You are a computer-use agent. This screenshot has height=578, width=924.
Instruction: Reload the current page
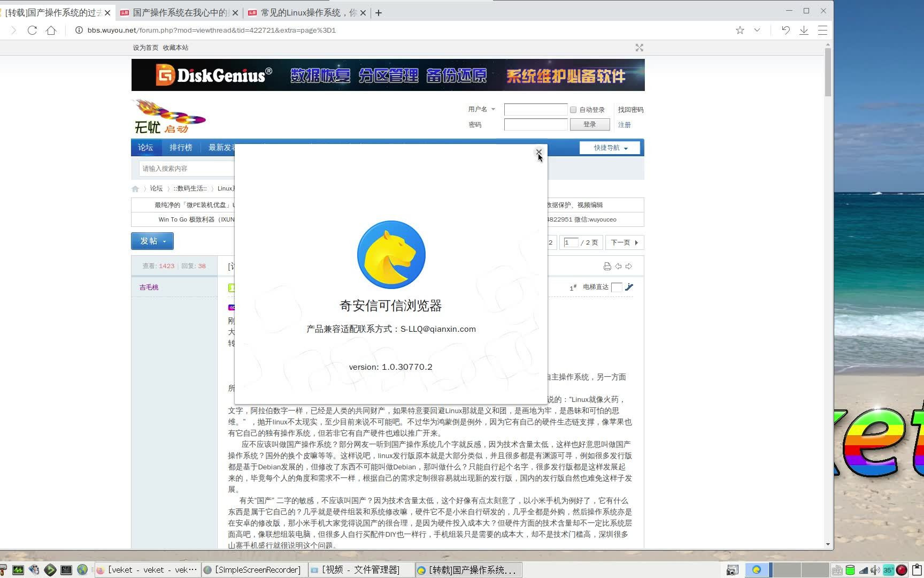[x=32, y=30]
